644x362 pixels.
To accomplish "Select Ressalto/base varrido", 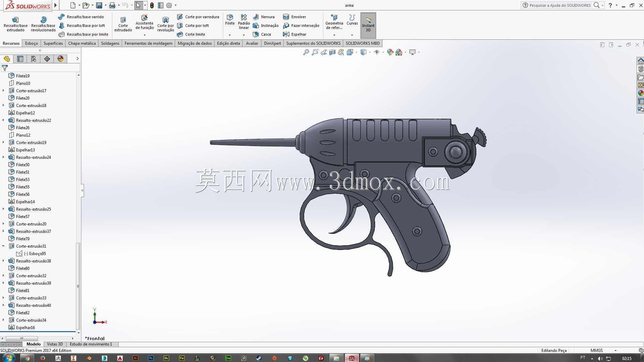I will coord(81,17).
